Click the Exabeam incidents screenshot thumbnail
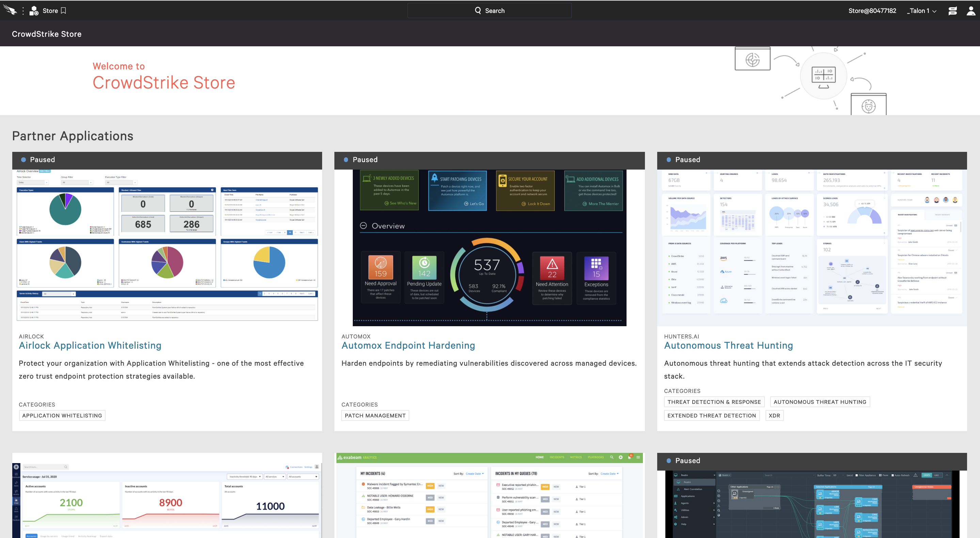Image resolution: width=980 pixels, height=538 pixels. coord(489,495)
